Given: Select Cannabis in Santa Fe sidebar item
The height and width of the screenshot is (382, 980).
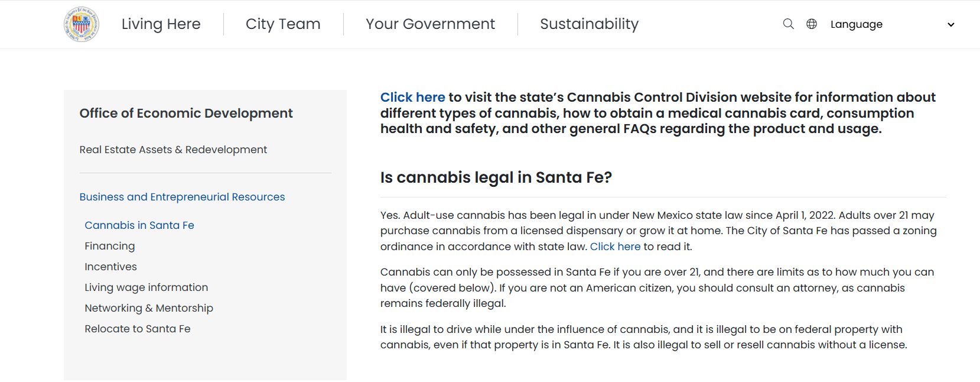Looking at the screenshot, I should [139, 225].
